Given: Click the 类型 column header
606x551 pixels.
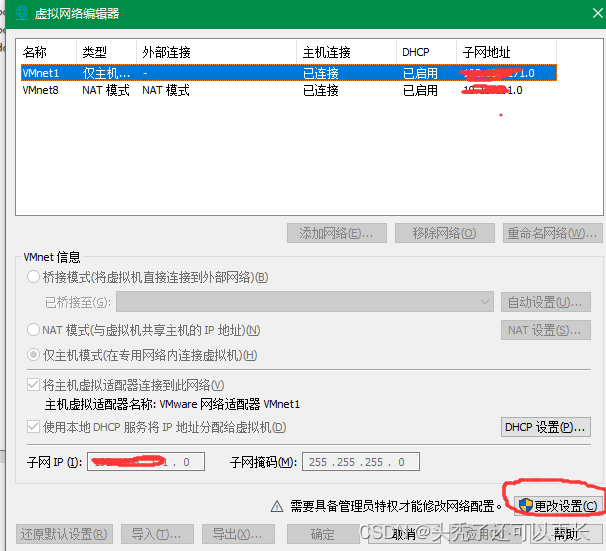Looking at the screenshot, I should tap(106, 52).
